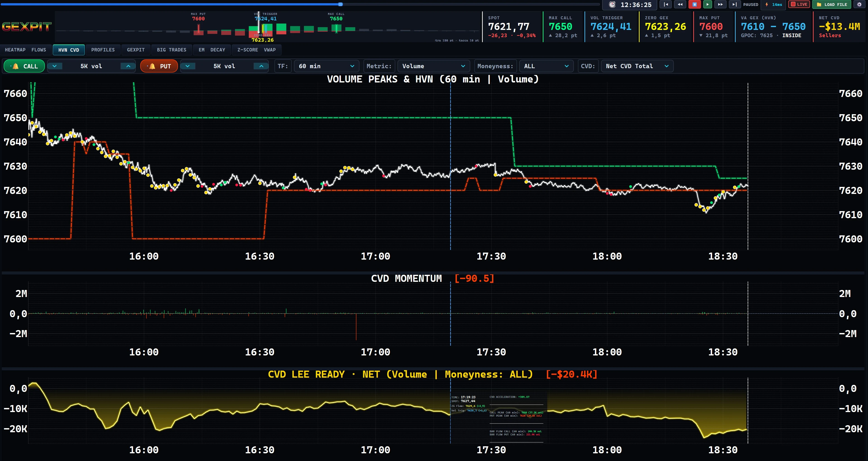Toggle the LIVE mode button
The width and height of the screenshot is (868, 461).
point(799,4)
